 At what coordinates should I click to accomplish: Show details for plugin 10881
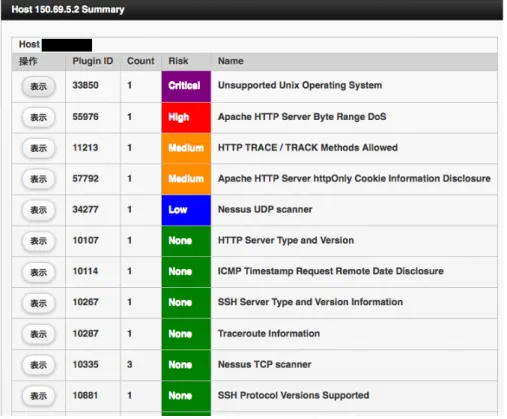click(x=38, y=396)
